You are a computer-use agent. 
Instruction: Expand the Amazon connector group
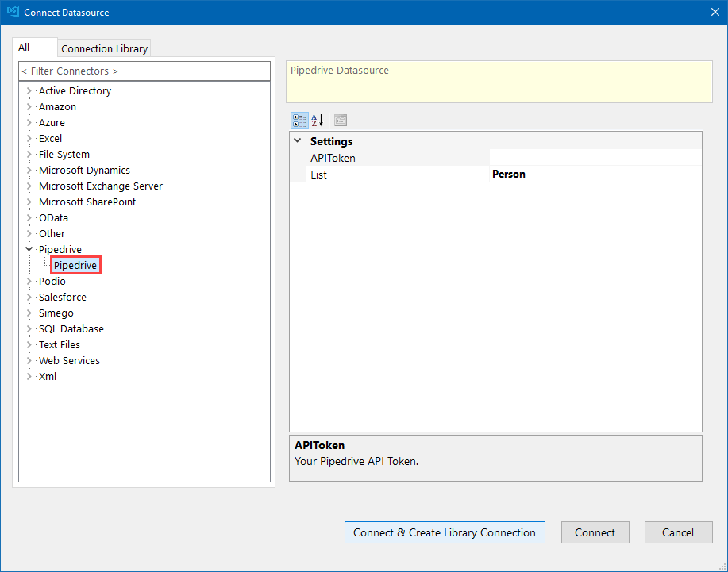pyautogui.click(x=29, y=106)
